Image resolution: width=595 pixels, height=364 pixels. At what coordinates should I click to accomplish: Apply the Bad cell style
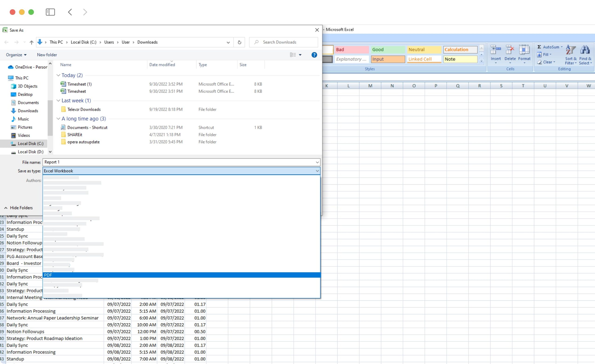tap(352, 50)
